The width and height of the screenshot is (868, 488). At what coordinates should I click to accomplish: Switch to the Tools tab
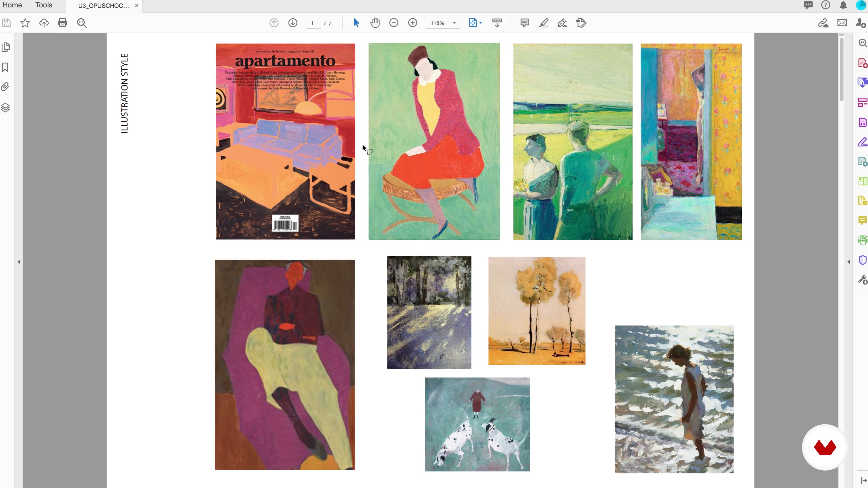(44, 5)
